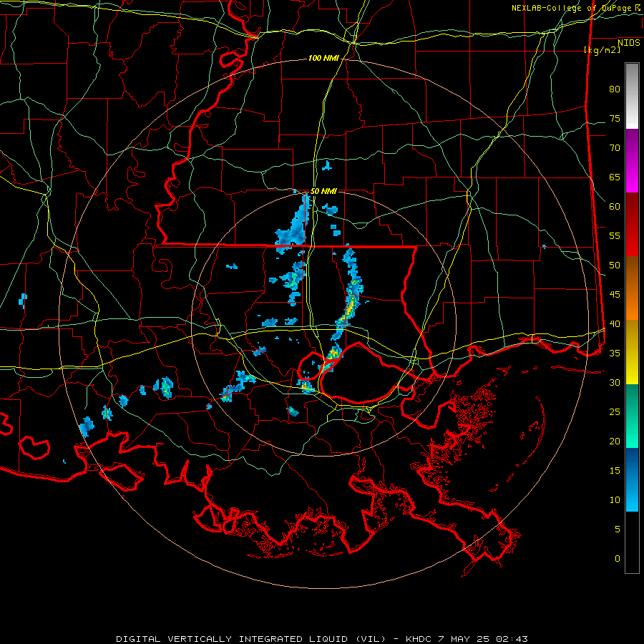Click the Digital Vertically Integrated Liquid caption
The height and width of the screenshot is (644, 644).
click(251, 639)
